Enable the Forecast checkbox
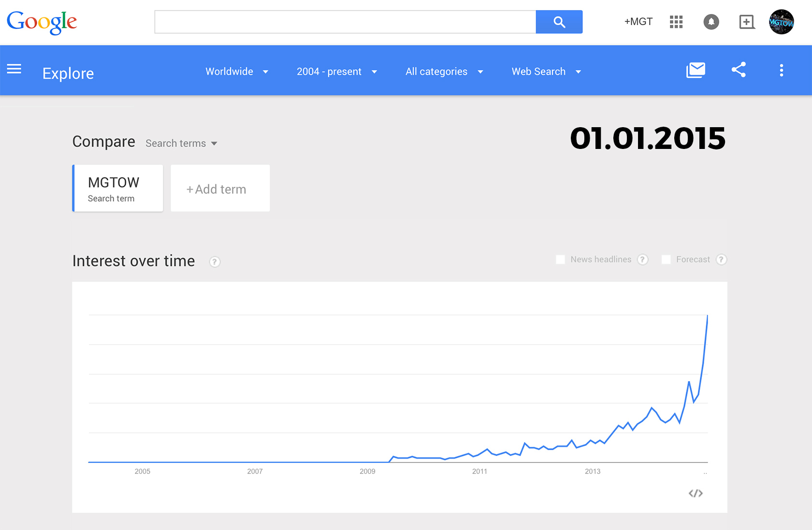This screenshot has width=812, height=530. [x=666, y=260]
